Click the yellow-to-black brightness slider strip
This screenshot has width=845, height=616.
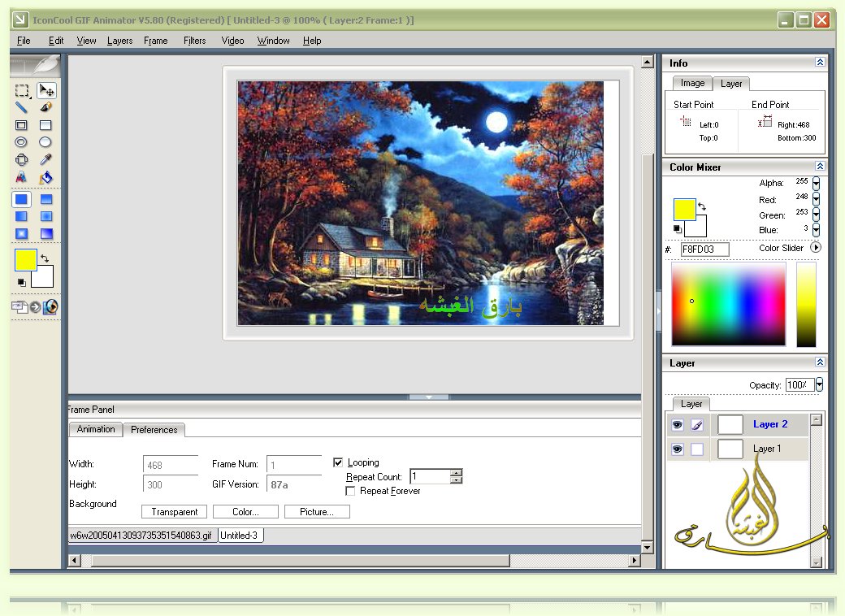coord(806,304)
